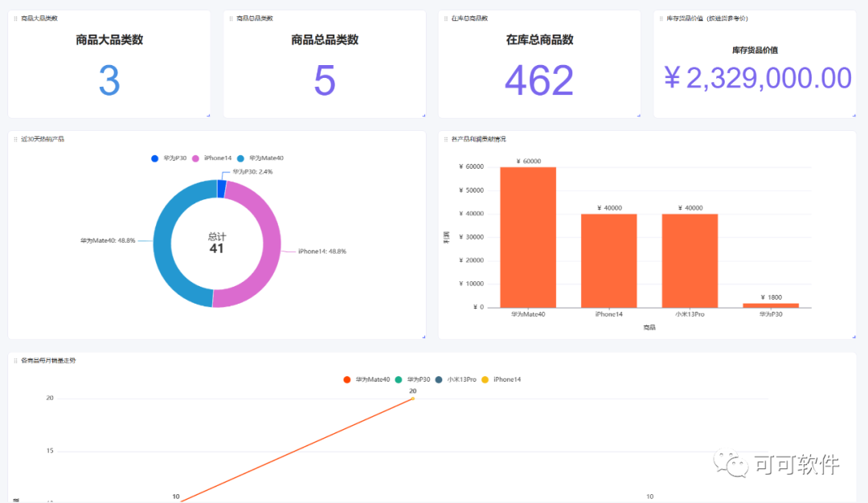The height and width of the screenshot is (503, 868).
Task: Click the 小米13Pro bar in profit chart
Action: tap(690, 260)
